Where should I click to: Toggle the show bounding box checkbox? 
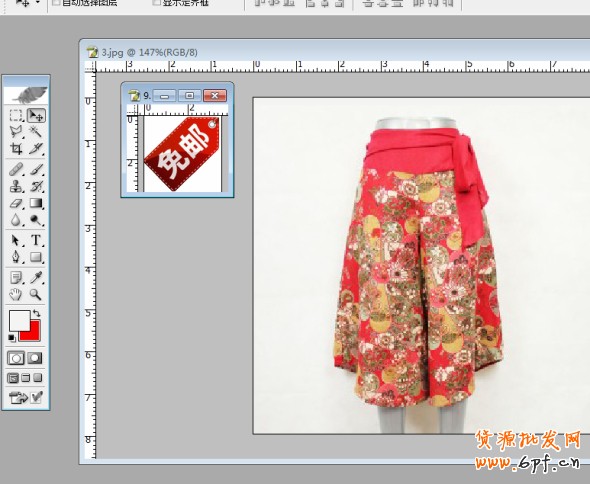157,3
